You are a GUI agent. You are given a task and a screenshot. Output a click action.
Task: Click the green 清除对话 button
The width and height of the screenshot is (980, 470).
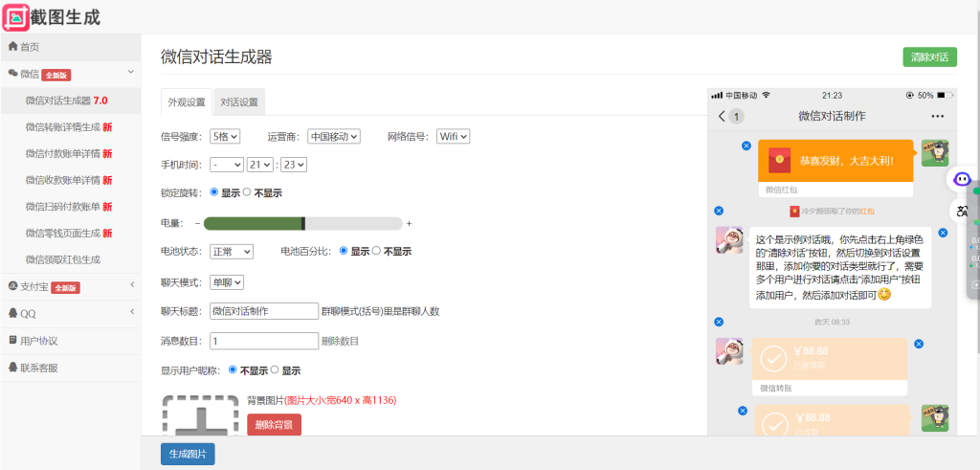929,56
